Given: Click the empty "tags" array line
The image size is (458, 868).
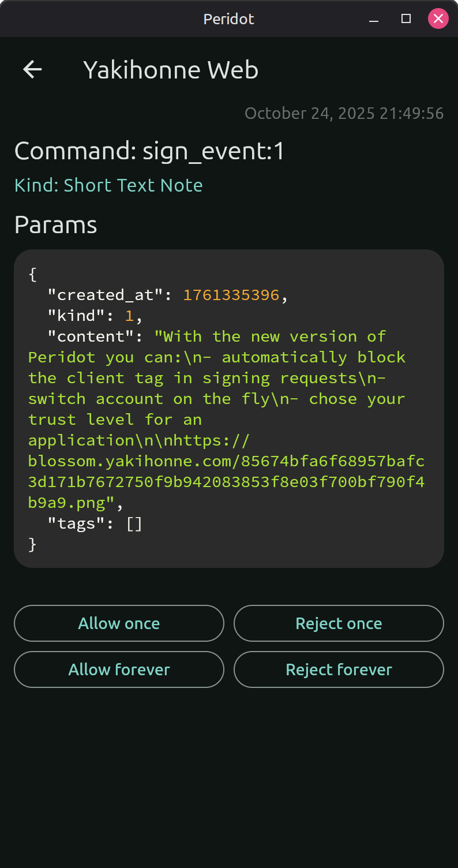Looking at the screenshot, I should pyautogui.click(x=95, y=523).
